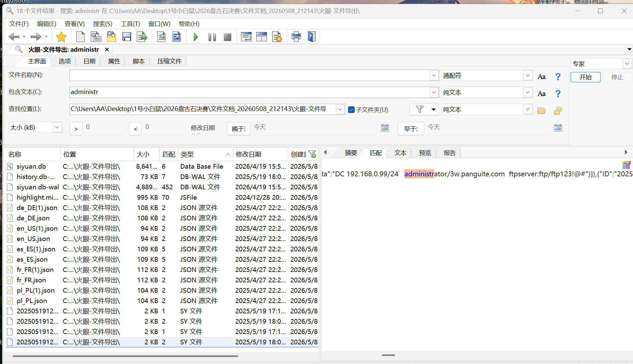Click the 早于: button

[x=411, y=129]
